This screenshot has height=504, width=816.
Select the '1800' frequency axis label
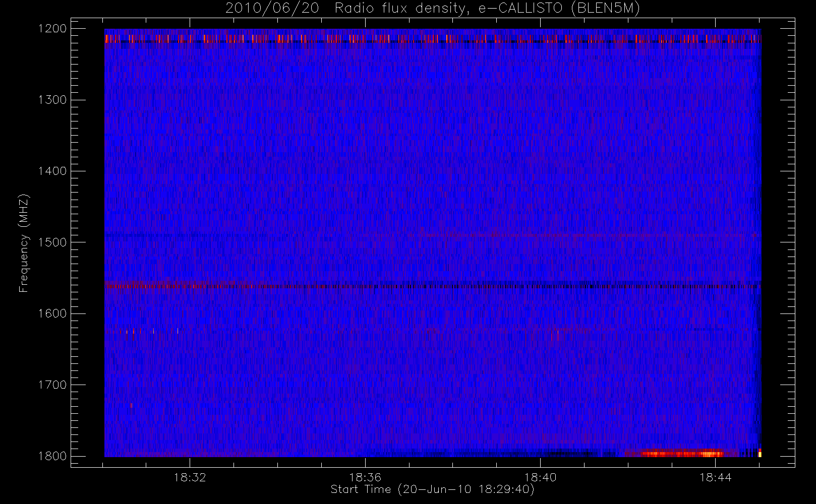tap(53, 456)
